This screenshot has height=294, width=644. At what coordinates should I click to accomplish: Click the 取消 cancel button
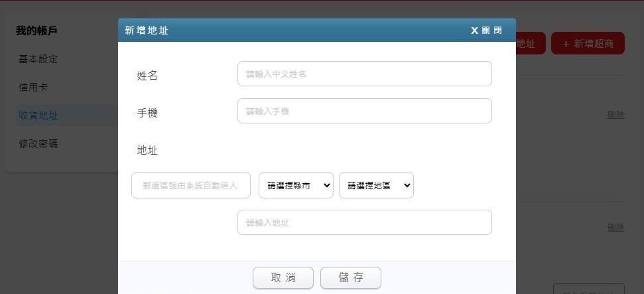coord(283,277)
